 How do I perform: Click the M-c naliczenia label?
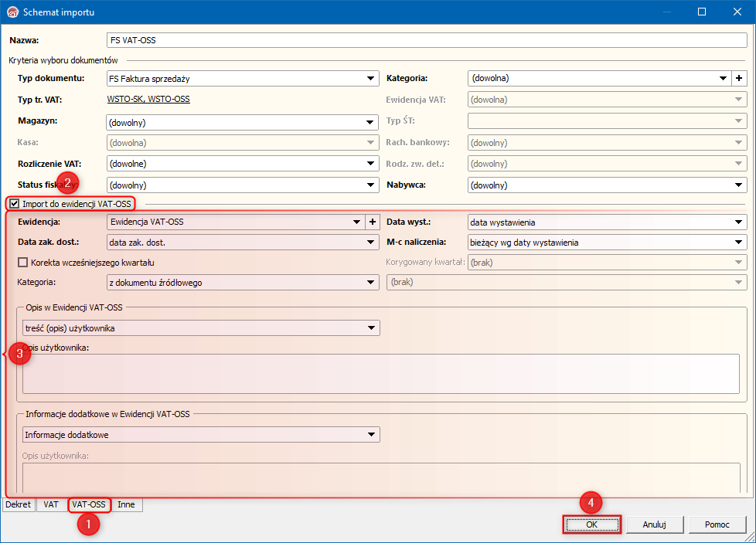[x=416, y=242]
